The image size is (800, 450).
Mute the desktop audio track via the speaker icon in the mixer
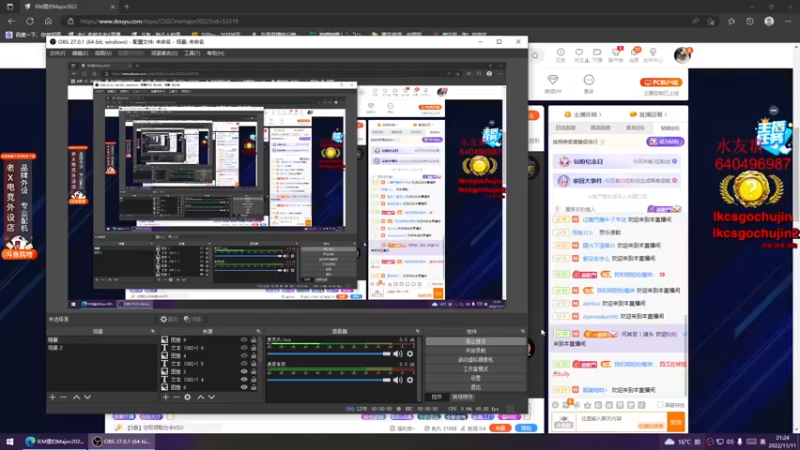click(398, 380)
